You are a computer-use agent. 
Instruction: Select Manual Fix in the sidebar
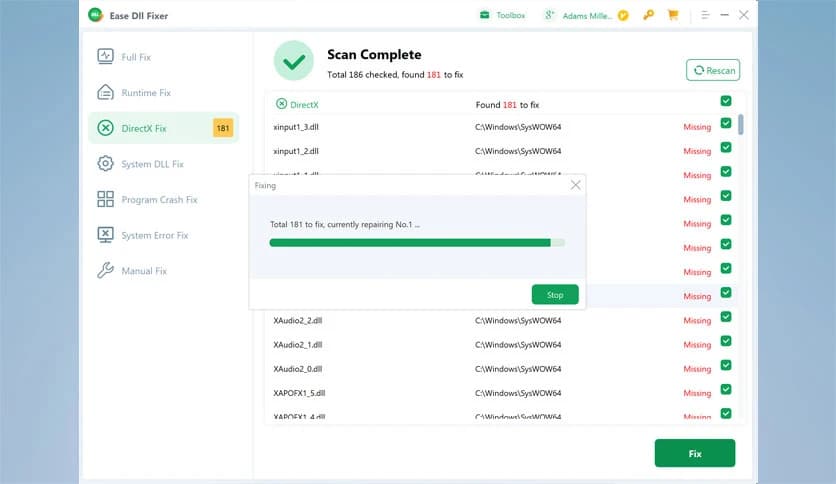point(164,271)
